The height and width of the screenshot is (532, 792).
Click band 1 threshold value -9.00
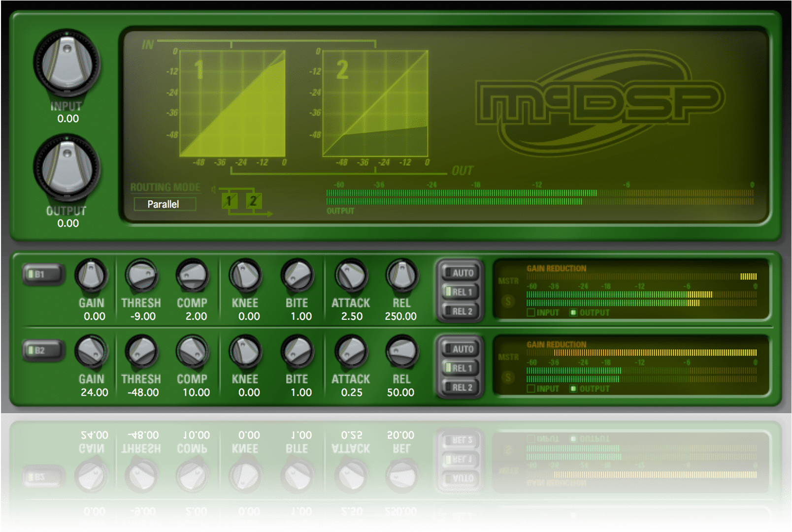pyautogui.click(x=143, y=316)
